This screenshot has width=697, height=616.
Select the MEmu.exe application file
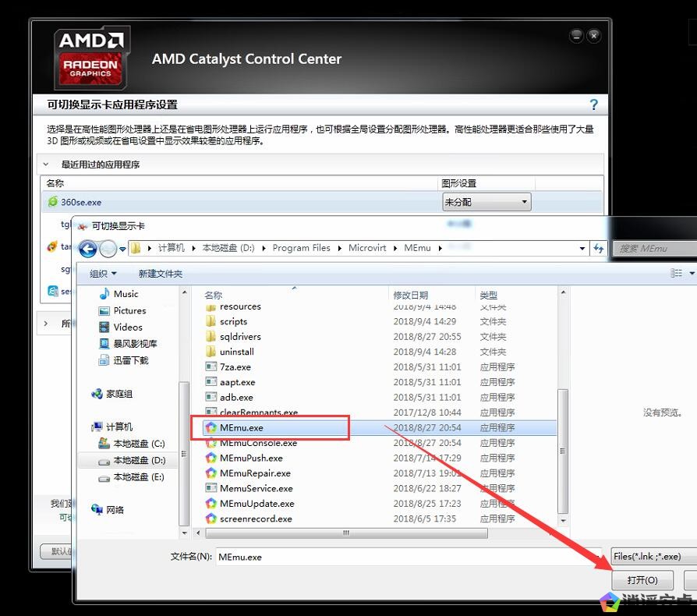(x=241, y=428)
